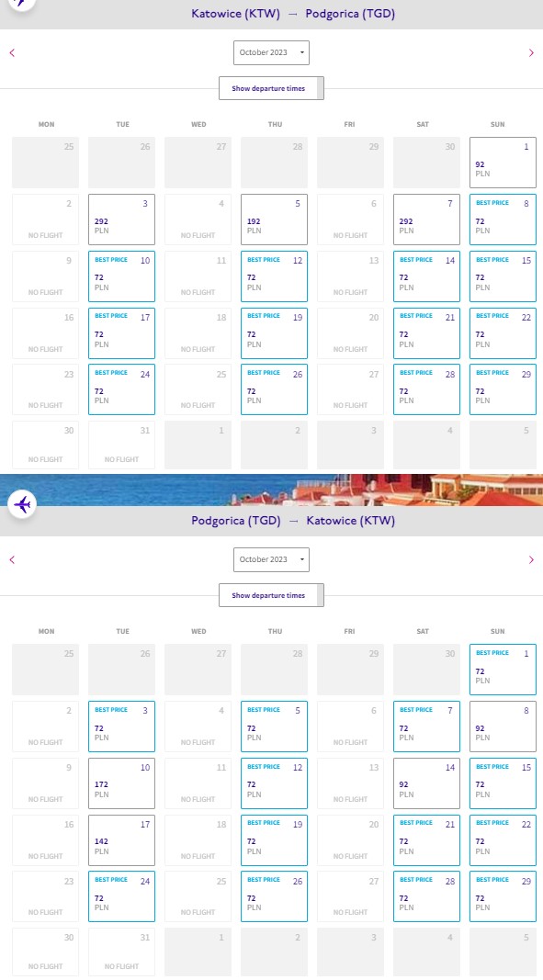
Task: Pick outbound October 28 best price
Action: pyautogui.click(x=426, y=389)
